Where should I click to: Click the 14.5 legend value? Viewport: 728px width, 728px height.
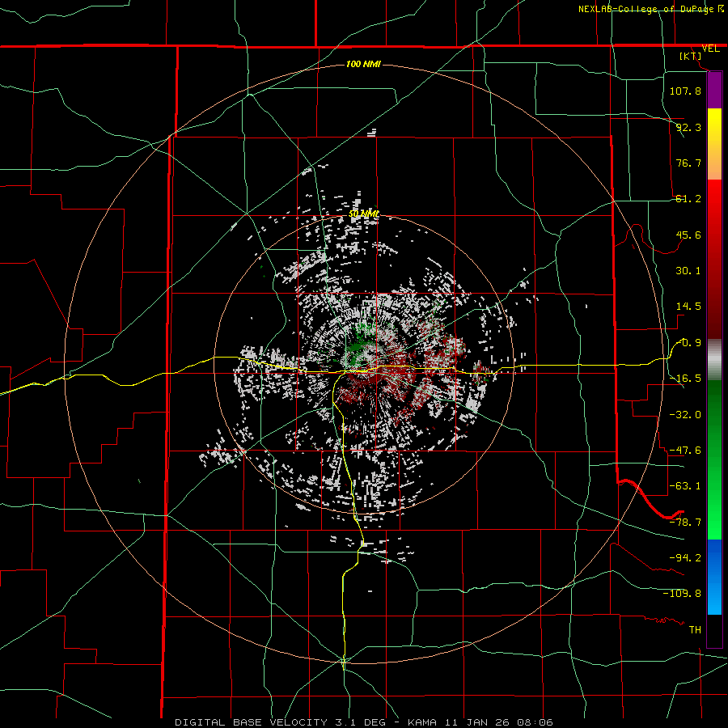(x=688, y=307)
